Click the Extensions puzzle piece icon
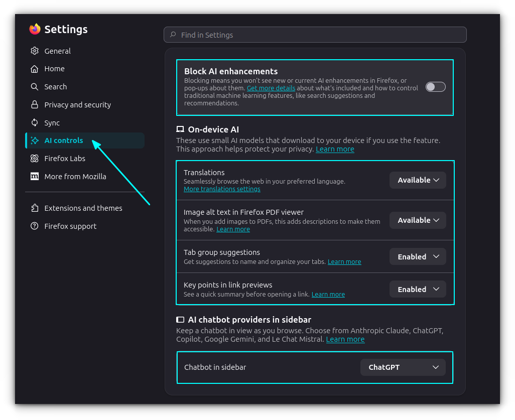Image resolution: width=515 pixels, height=420 pixels. pos(35,208)
